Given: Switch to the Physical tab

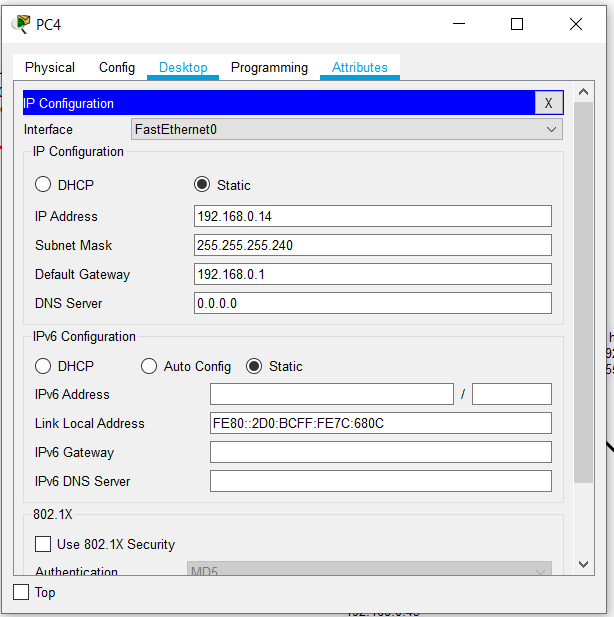Looking at the screenshot, I should [50, 67].
